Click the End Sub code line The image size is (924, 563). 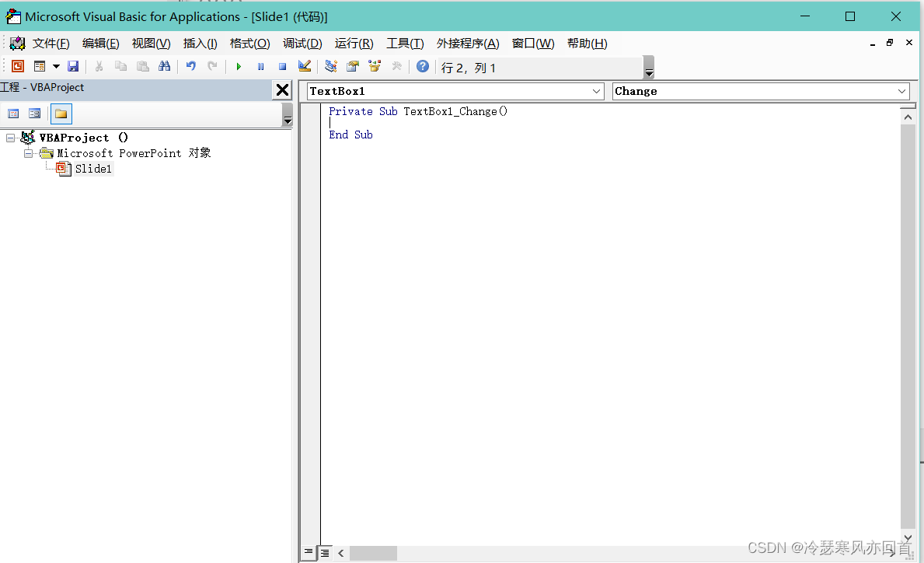(x=350, y=135)
